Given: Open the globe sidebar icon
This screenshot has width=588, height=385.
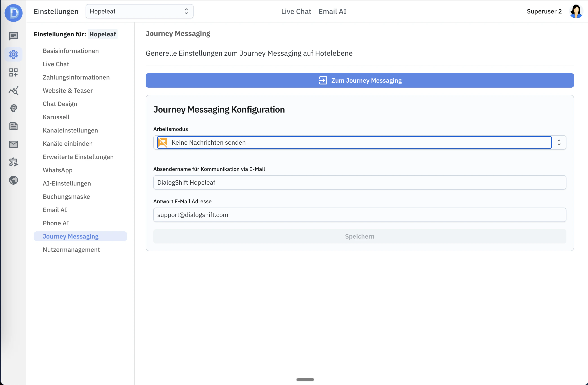Looking at the screenshot, I should 13,180.
